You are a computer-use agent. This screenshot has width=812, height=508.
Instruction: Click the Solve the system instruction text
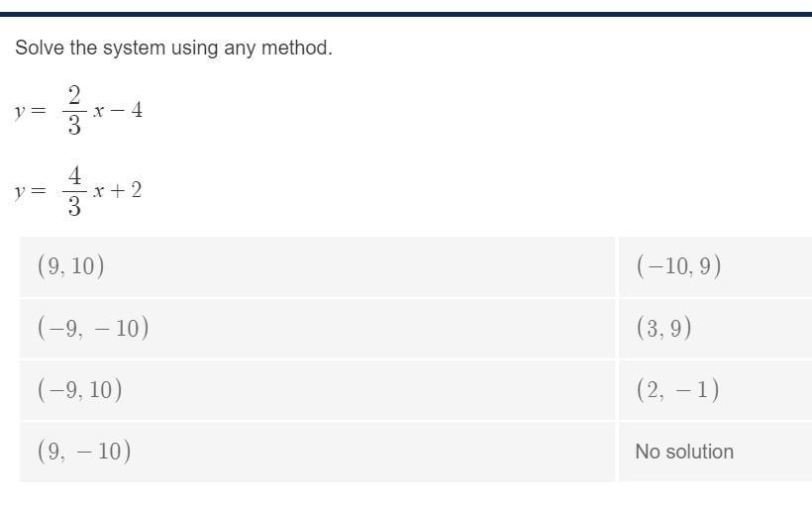173,49
